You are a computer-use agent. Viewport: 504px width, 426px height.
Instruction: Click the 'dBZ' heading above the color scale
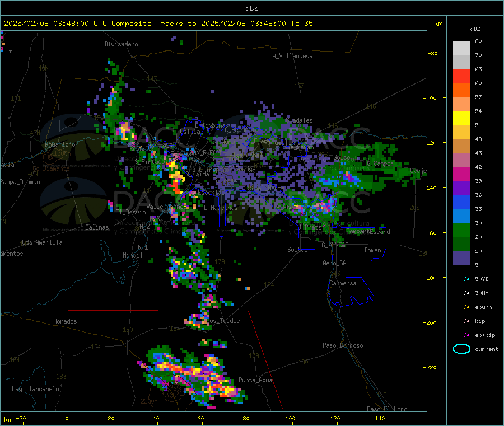point(475,29)
